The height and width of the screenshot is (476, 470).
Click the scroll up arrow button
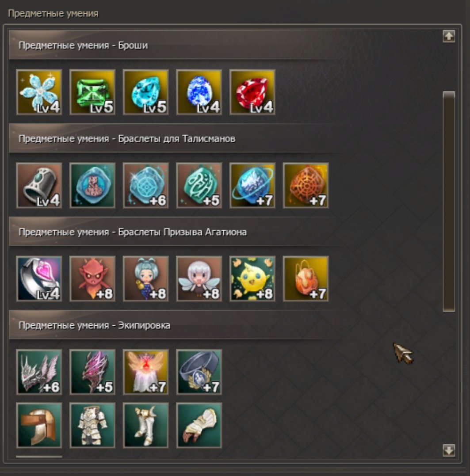tap(449, 36)
